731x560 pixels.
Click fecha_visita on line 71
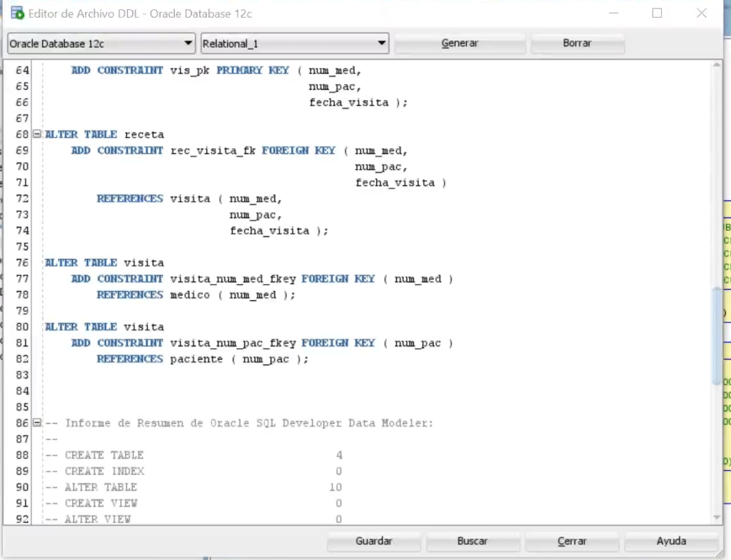[395, 183]
